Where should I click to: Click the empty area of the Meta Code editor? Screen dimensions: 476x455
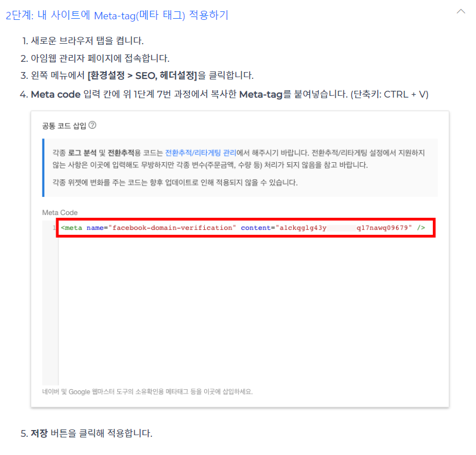(x=247, y=310)
